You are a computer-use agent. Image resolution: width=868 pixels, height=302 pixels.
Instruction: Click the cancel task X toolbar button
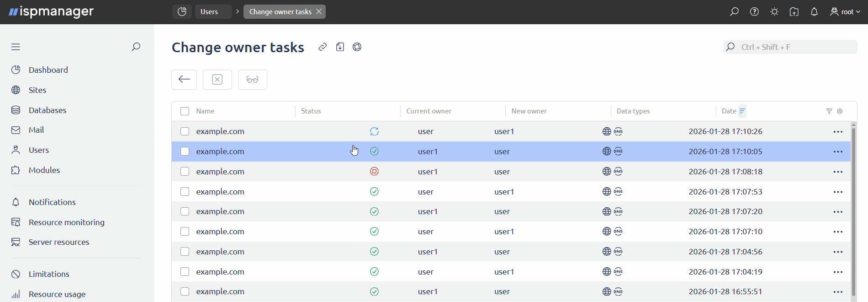click(x=217, y=80)
